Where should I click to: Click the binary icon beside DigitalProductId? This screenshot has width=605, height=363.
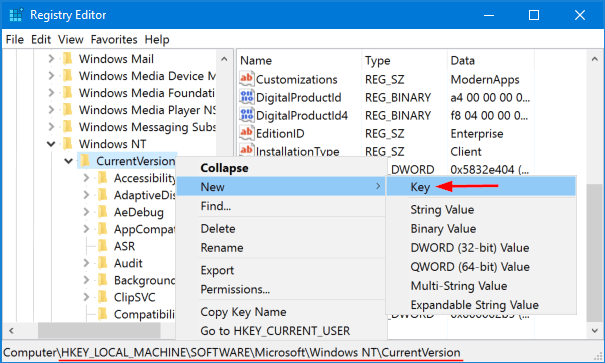click(247, 97)
